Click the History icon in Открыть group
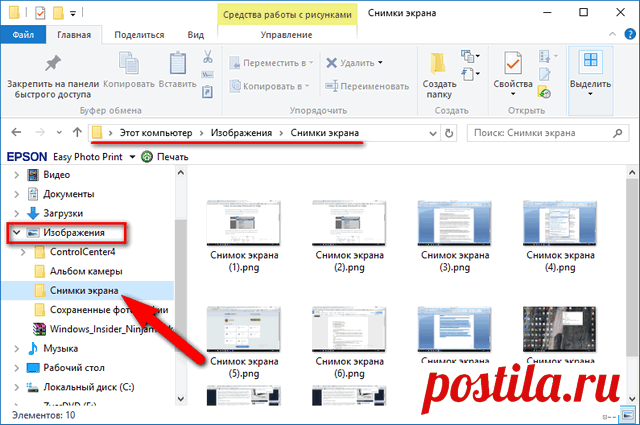640x425 pixels. point(545,92)
